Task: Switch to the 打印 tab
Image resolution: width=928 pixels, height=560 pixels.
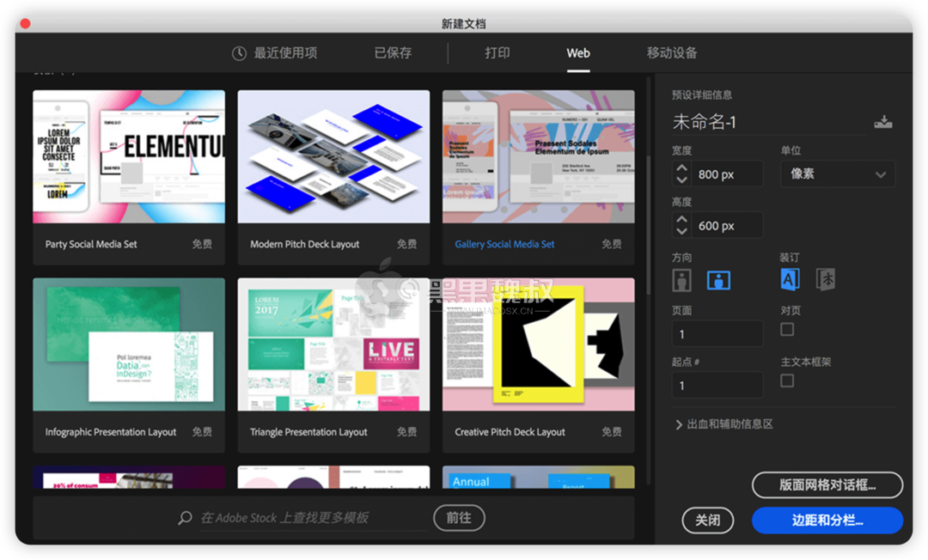Action: tap(498, 52)
